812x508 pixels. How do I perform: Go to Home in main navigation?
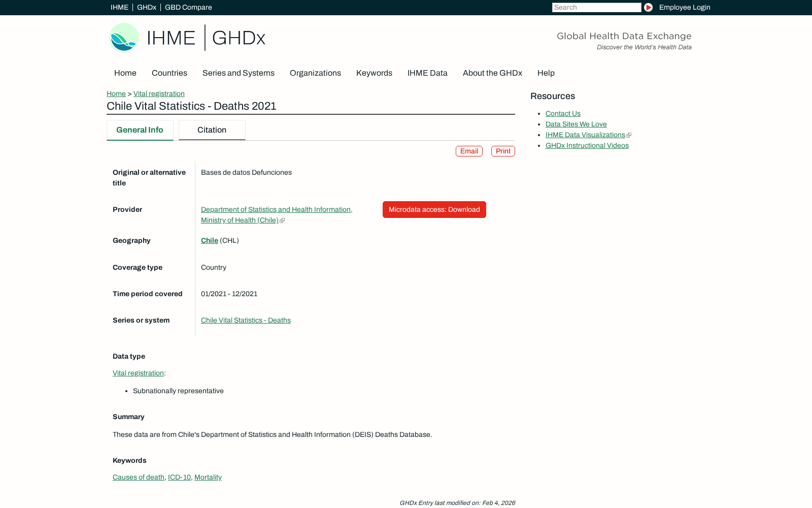125,73
